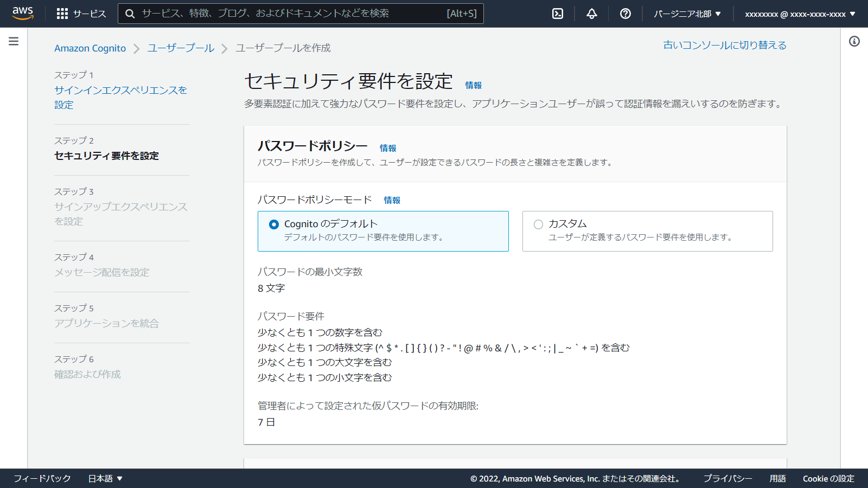Open the info panel icon on the right
Image resolution: width=868 pixels, height=488 pixels.
tap(855, 40)
